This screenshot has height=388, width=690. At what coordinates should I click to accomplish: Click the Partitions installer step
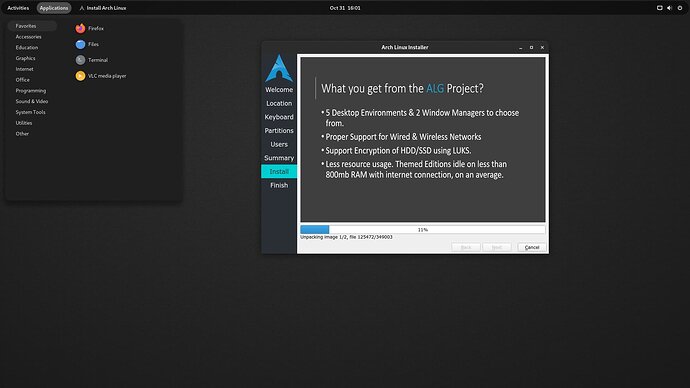point(279,131)
